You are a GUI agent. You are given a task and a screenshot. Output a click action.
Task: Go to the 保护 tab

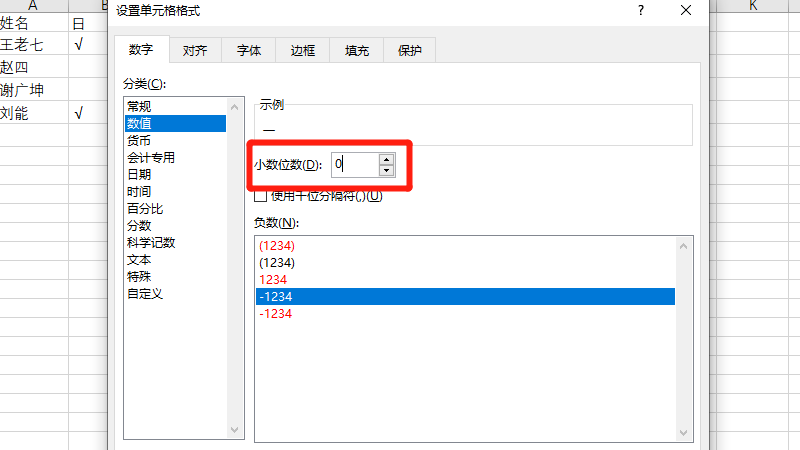pyautogui.click(x=410, y=50)
